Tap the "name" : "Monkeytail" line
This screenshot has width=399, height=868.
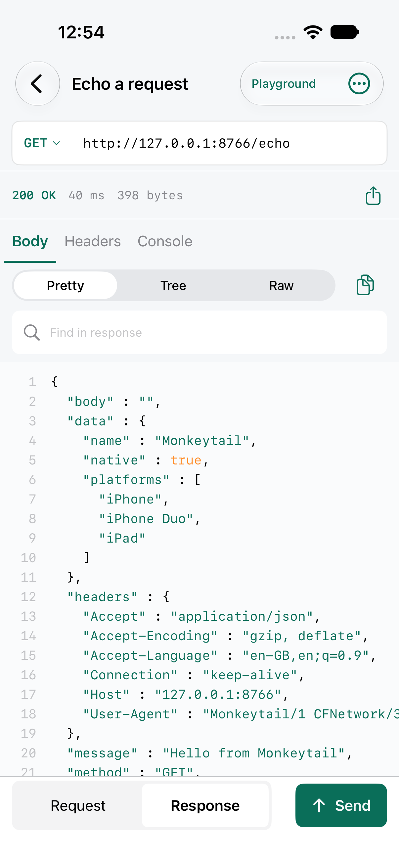pos(170,441)
